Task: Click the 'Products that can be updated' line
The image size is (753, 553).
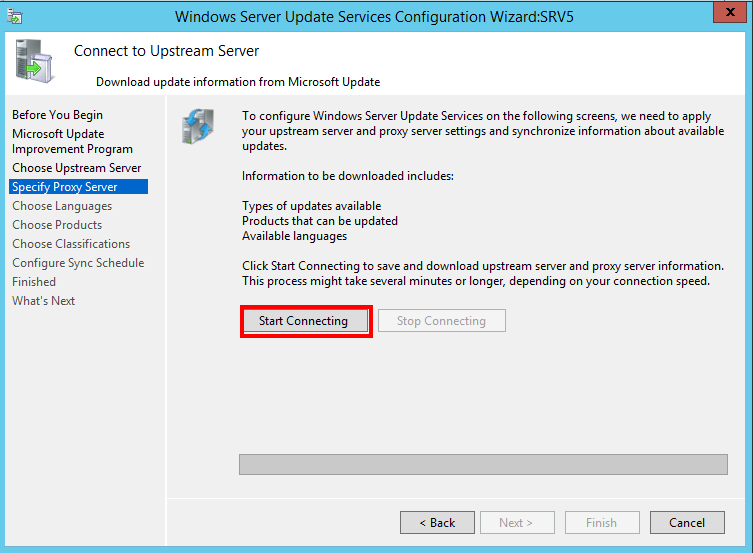Action: click(320, 221)
